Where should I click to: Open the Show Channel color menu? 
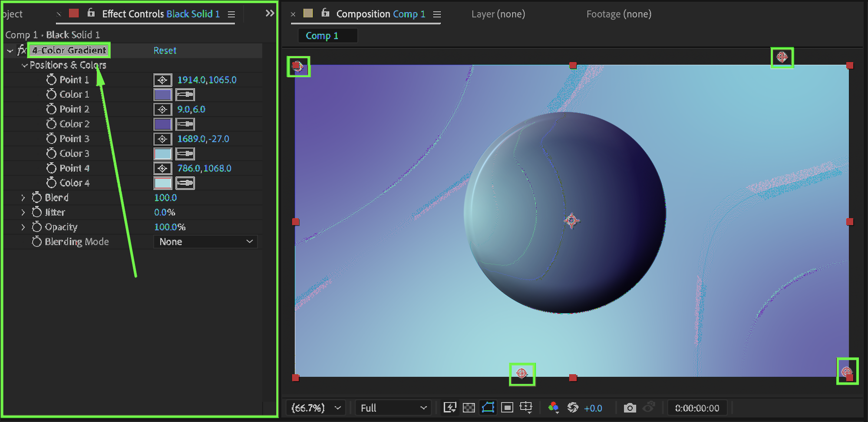(553, 408)
